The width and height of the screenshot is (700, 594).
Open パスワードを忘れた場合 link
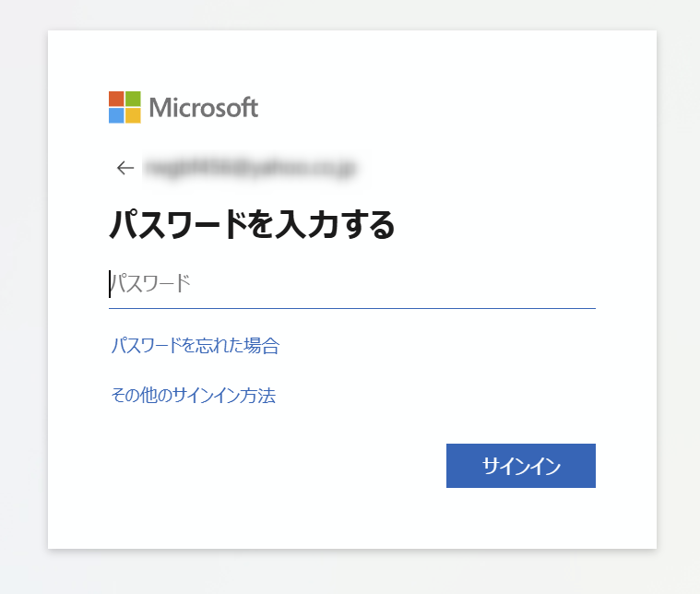pos(196,345)
